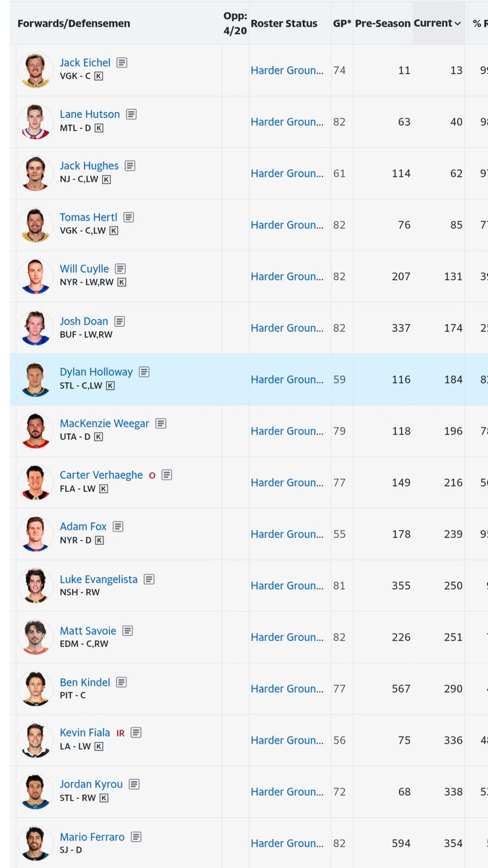The height and width of the screenshot is (868, 488).
Task: Sort by Current column dropdown arrow
Action: pyautogui.click(x=458, y=24)
